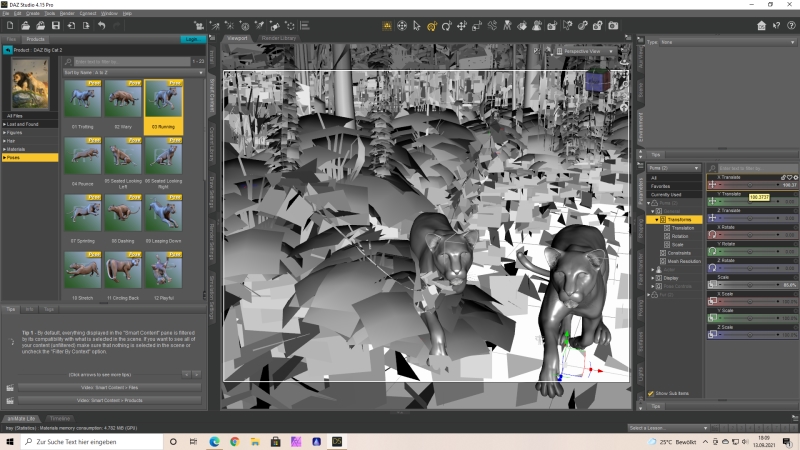Open Microsoft Edge from the taskbar
The width and height of the screenshot is (800, 450).
click(x=215, y=441)
